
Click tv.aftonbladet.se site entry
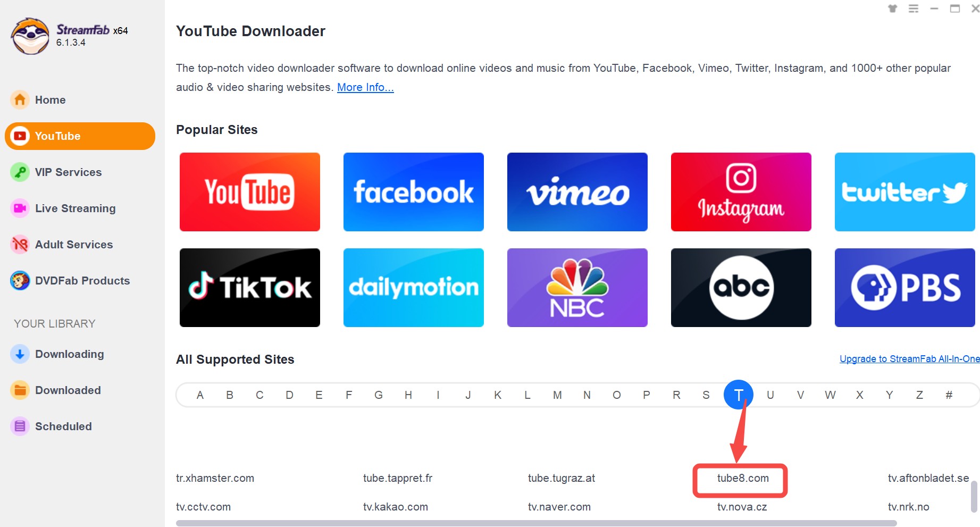pyautogui.click(x=928, y=478)
